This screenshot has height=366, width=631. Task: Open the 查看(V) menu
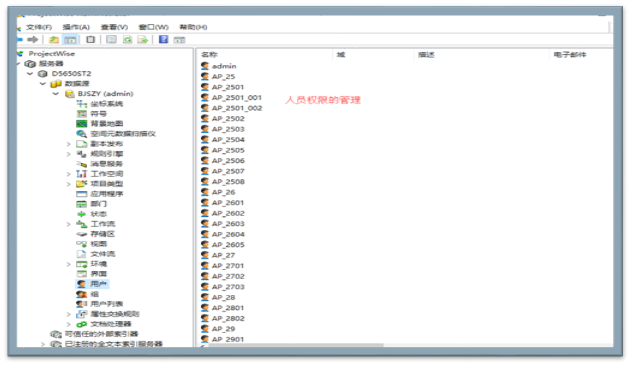(x=114, y=27)
